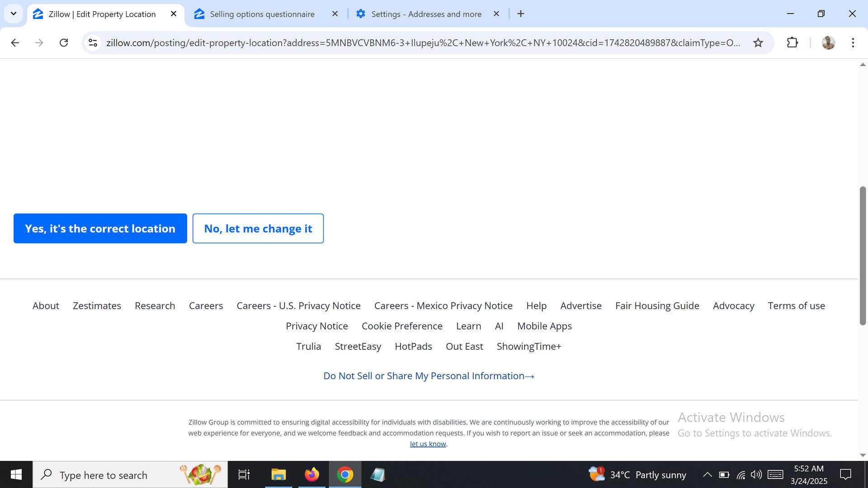Confirm Yes, it's the correct location
The image size is (868, 488).
click(100, 228)
